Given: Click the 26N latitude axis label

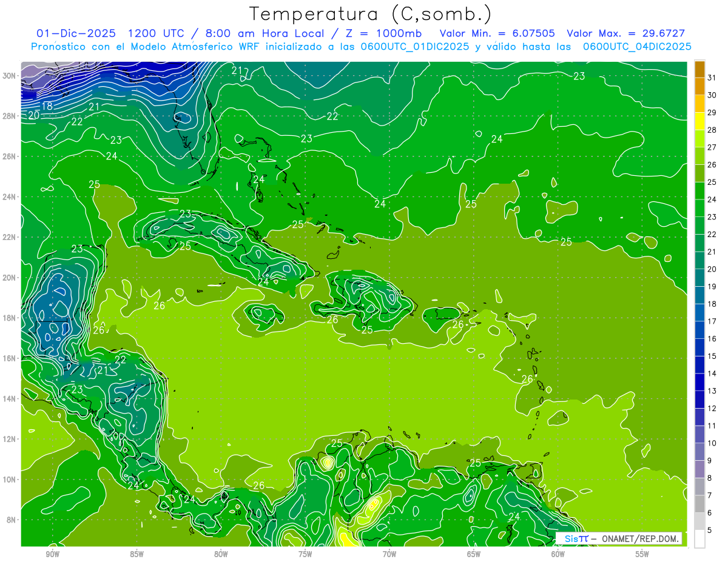Looking at the screenshot, I should tap(10, 156).
